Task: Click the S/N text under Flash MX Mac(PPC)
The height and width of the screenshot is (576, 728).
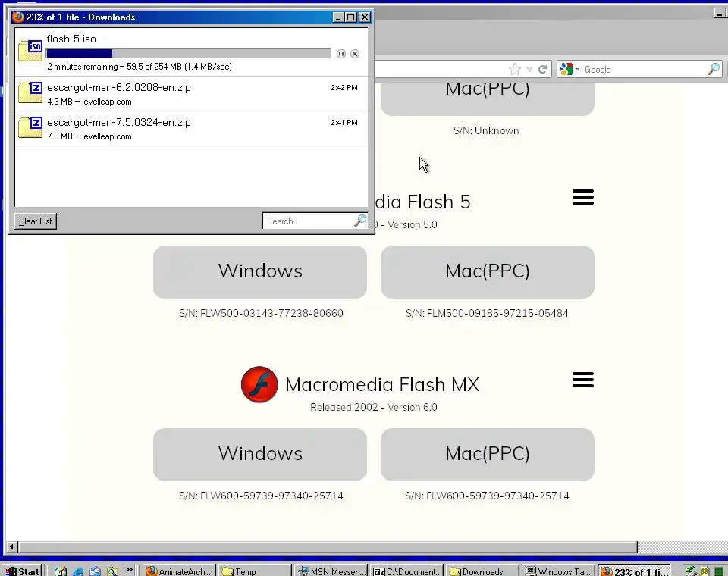Action: point(487,496)
